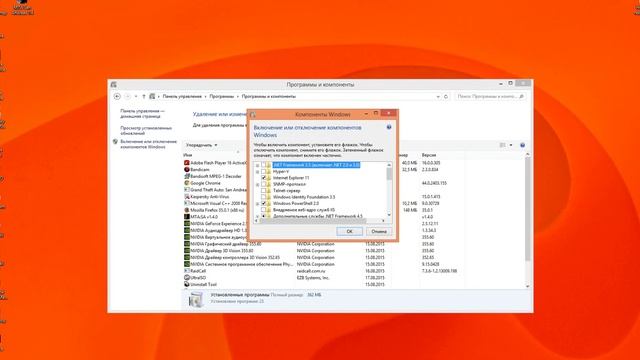Image resolution: width=640 pixels, height=360 pixels.
Task: Select RaidCall program icon
Action: [x=187, y=271]
